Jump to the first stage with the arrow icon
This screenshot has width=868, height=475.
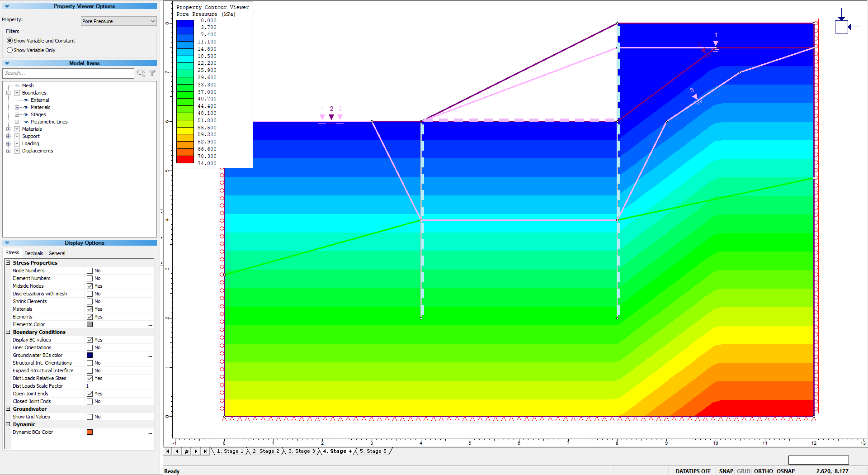tap(168, 451)
